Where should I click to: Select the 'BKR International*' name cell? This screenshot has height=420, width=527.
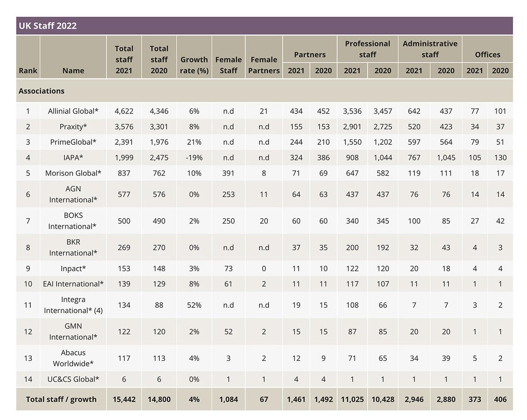(x=73, y=247)
